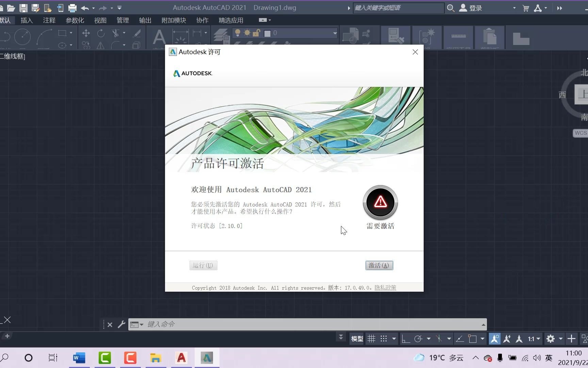588x368 pixels.
Task: Toggle snap mode dots in status bar
Action: coord(383,339)
